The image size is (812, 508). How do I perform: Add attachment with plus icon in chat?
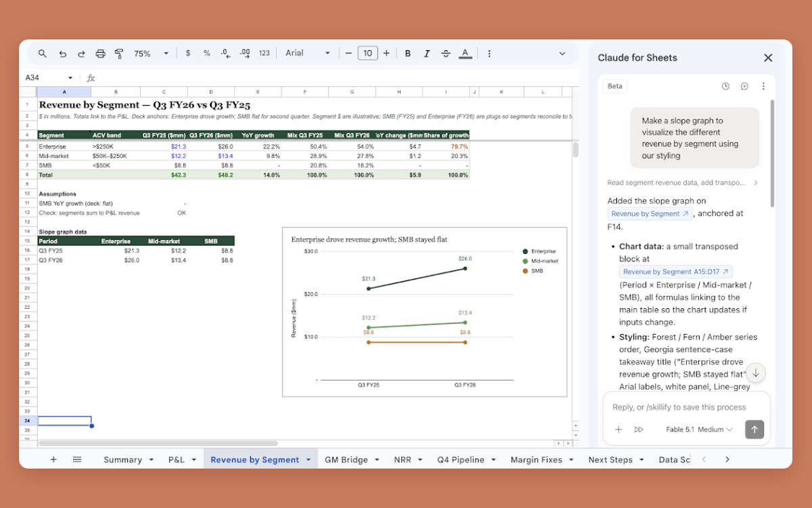pyautogui.click(x=618, y=429)
